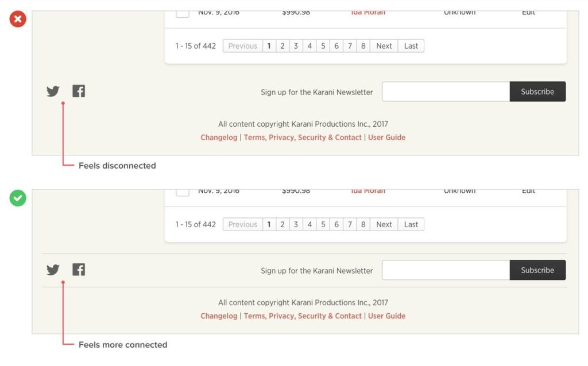Screen dimensions: 588x366
Task: Open User Guide link in Feels disconnected example
Action: [386, 138]
